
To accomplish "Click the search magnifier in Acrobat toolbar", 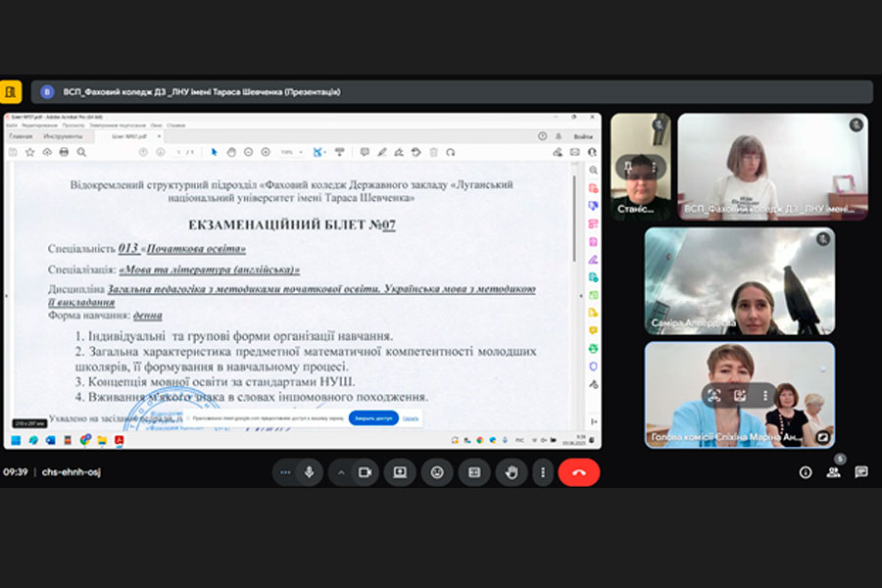I will (81, 153).
